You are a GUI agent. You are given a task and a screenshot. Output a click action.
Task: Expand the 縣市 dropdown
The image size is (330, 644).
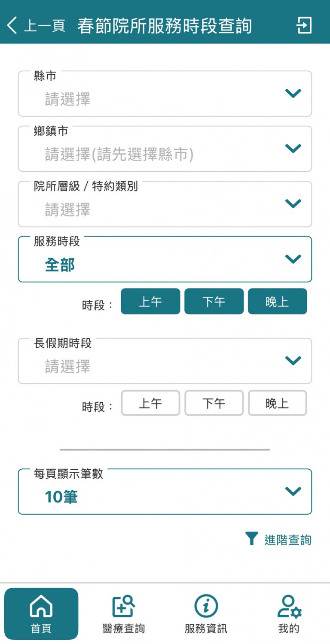165,94
